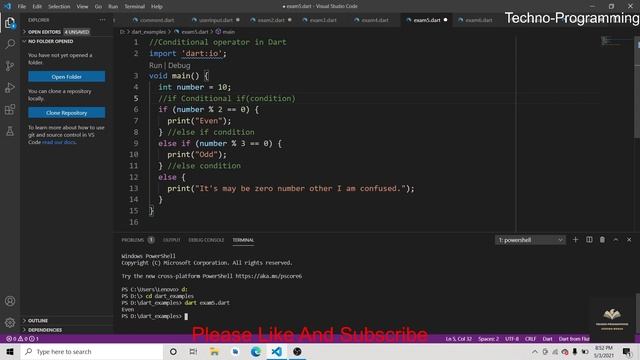640x360 pixels.
Task: Open the File menu
Action: tap(22, 7)
